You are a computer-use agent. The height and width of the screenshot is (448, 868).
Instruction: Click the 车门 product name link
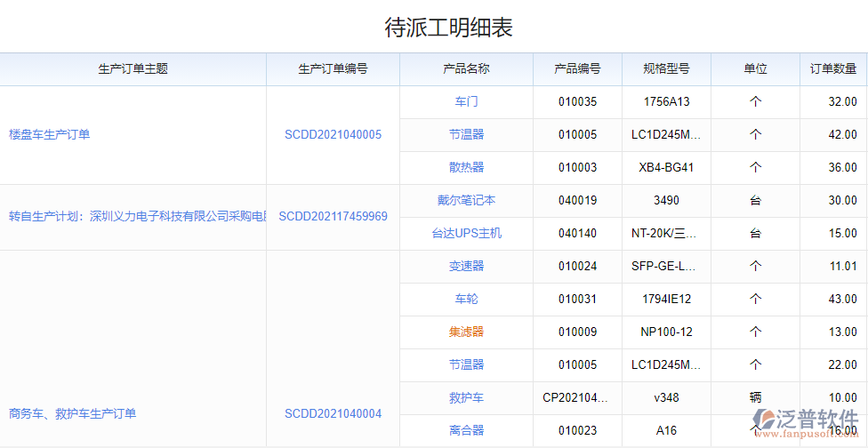pos(466,102)
